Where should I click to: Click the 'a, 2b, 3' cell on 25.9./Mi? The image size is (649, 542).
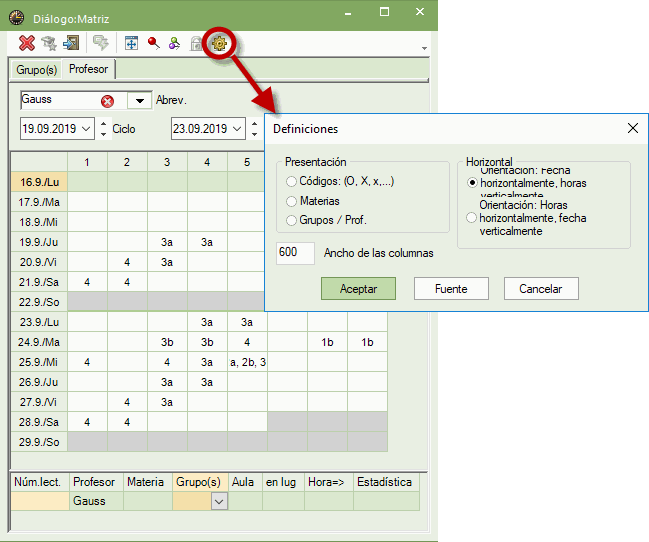click(x=248, y=362)
